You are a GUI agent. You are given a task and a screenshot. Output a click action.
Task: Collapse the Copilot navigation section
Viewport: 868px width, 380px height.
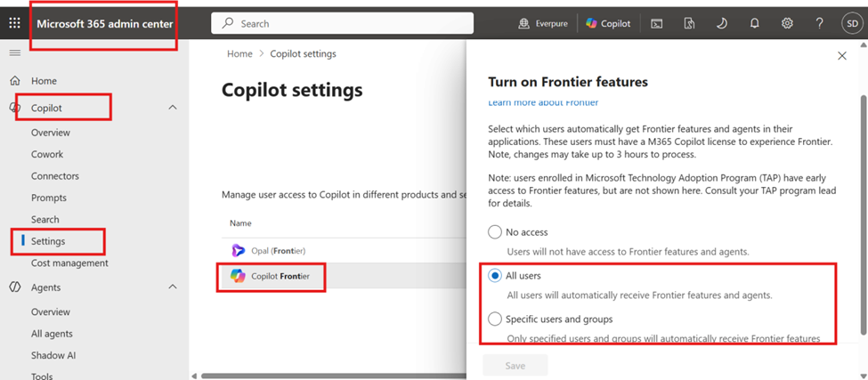point(173,108)
